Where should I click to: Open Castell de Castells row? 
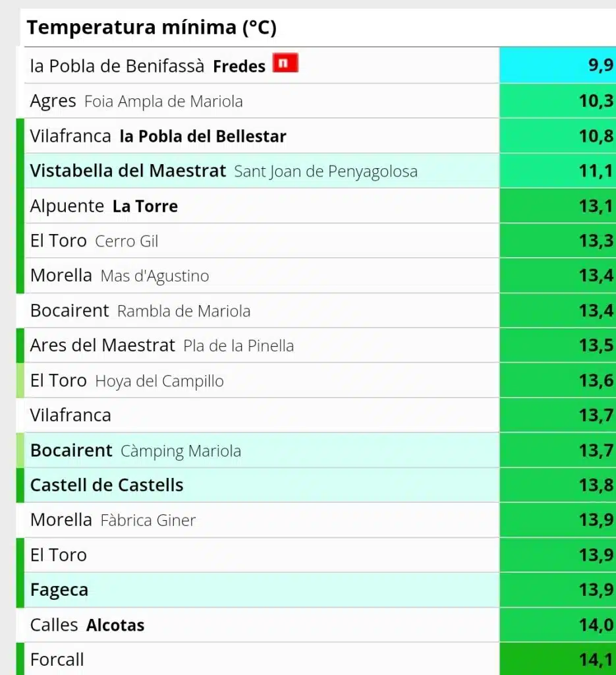[x=262, y=485]
